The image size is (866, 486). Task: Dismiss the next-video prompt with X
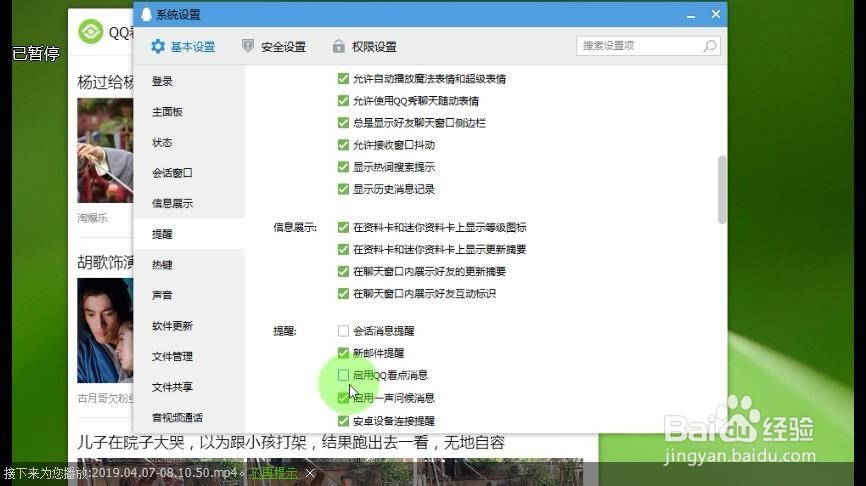310,473
